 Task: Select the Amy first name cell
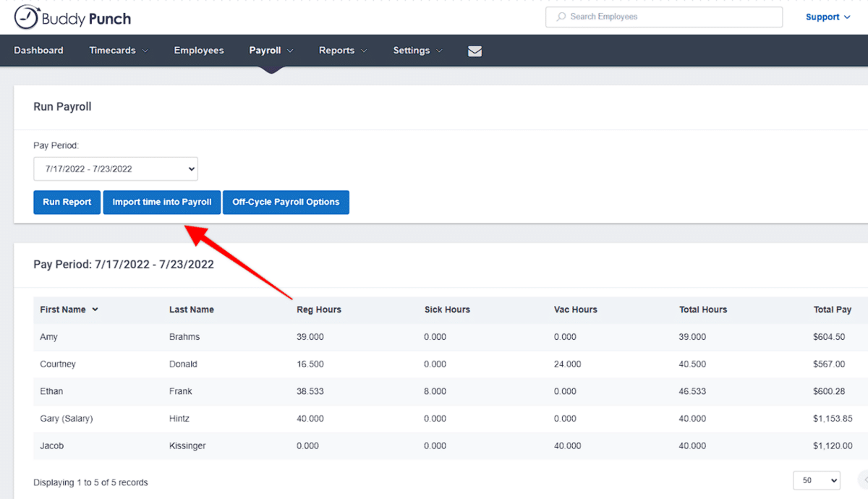[49, 337]
